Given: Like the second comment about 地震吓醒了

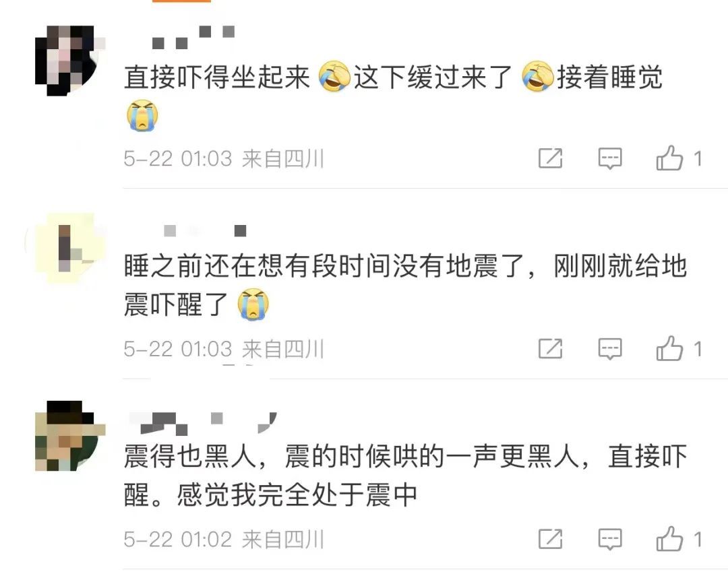Looking at the screenshot, I should [669, 348].
